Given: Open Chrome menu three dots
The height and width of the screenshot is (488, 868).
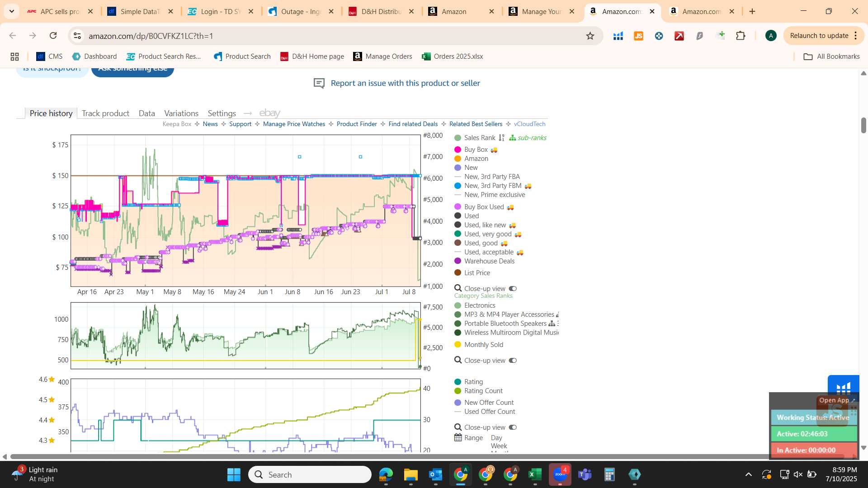Looking at the screenshot, I should click(856, 36).
